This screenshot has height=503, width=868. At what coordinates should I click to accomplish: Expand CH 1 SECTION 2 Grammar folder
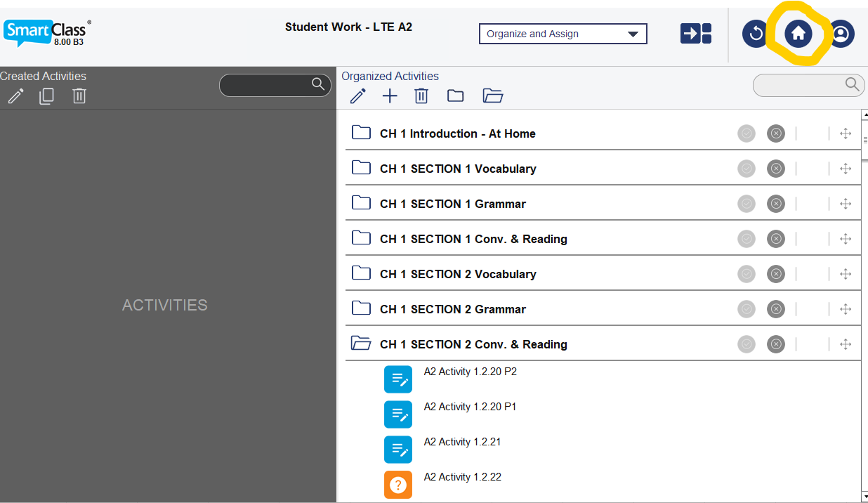pos(361,308)
